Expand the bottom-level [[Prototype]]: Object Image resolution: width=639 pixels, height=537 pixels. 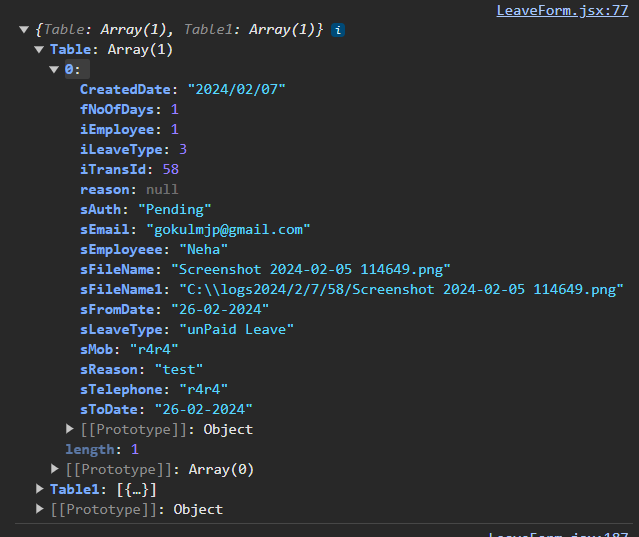point(39,509)
